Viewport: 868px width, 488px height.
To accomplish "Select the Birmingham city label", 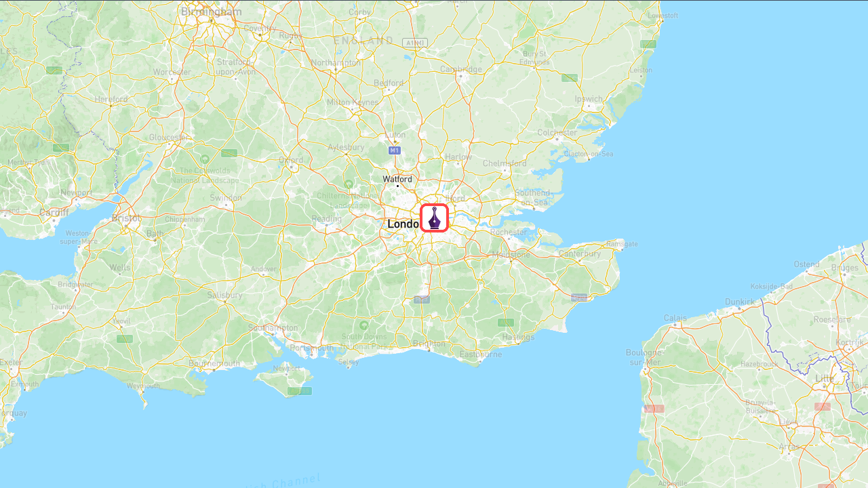I will point(211,12).
